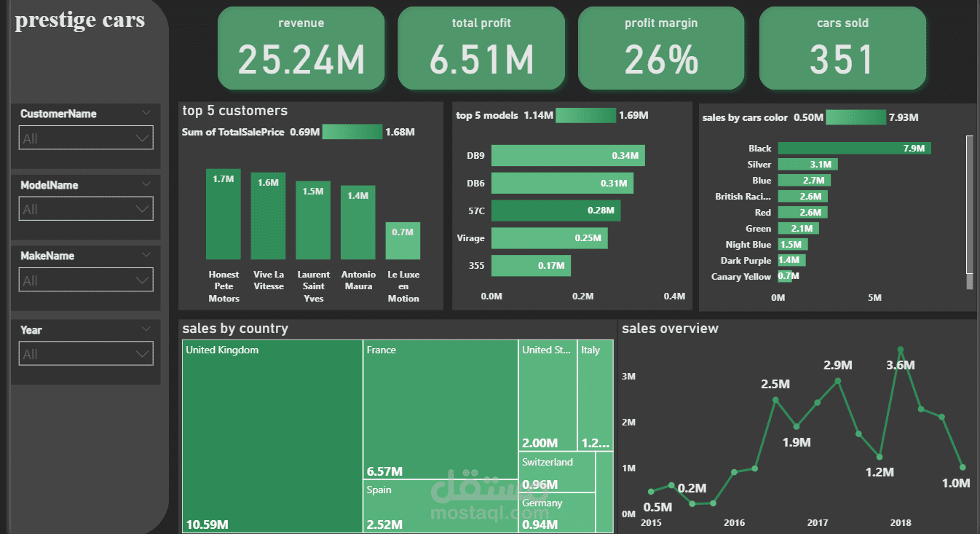980x534 pixels.
Task: Click the sales overview heading
Action: (670, 329)
